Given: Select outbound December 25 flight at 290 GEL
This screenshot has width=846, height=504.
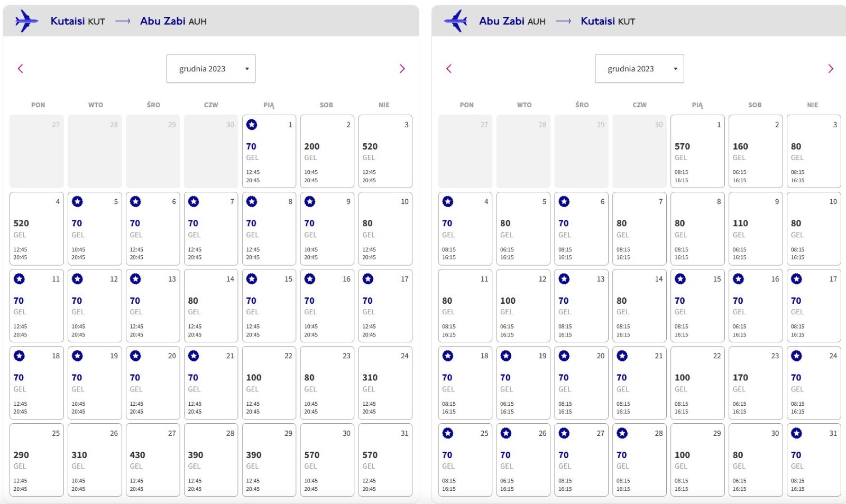Looking at the screenshot, I should 36,460.
